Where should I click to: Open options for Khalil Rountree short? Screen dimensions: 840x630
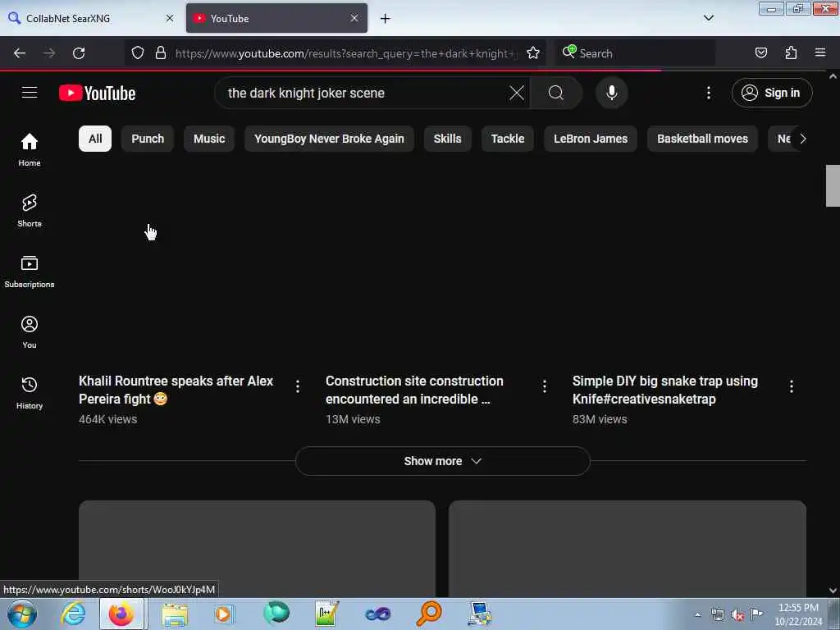pyautogui.click(x=298, y=386)
